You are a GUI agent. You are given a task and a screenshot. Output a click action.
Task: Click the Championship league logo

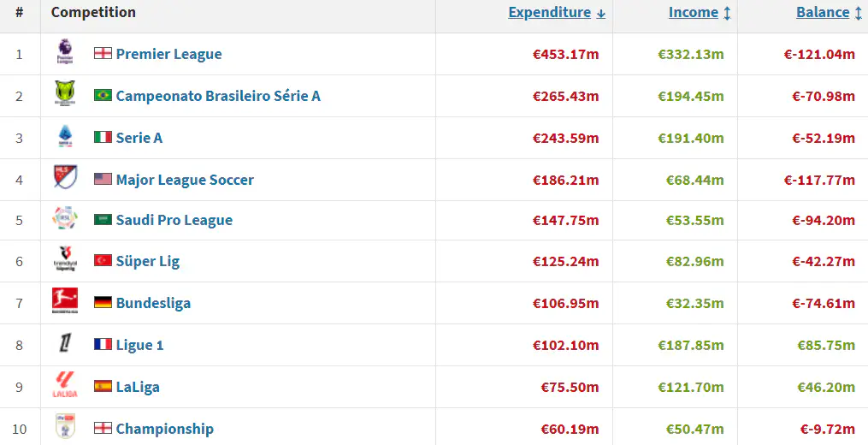pyautogui.click(x=64, y=427)
